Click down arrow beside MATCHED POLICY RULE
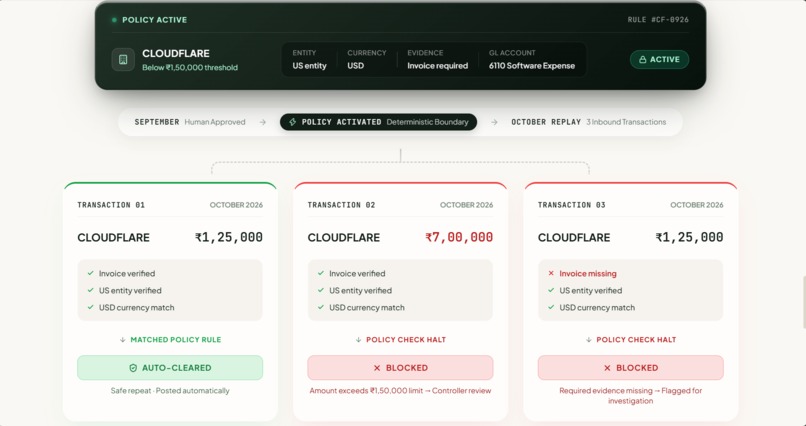 click(122, 340)
